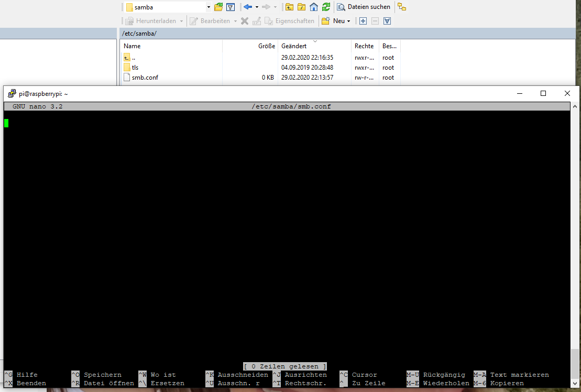Viewport: 581px width, 392px height.
Task: Go to root directory folder icon
Action: tap(302, 7)
